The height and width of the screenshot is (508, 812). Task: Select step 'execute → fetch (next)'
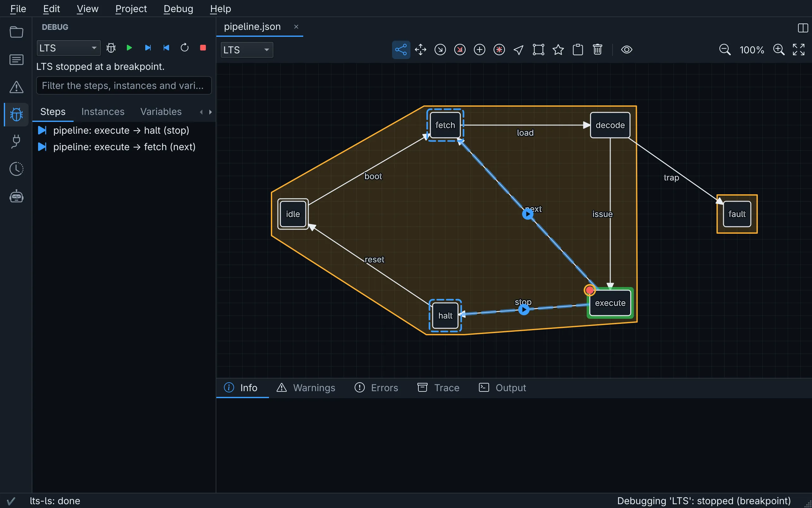pyautogui.click(x=124, y=147)
